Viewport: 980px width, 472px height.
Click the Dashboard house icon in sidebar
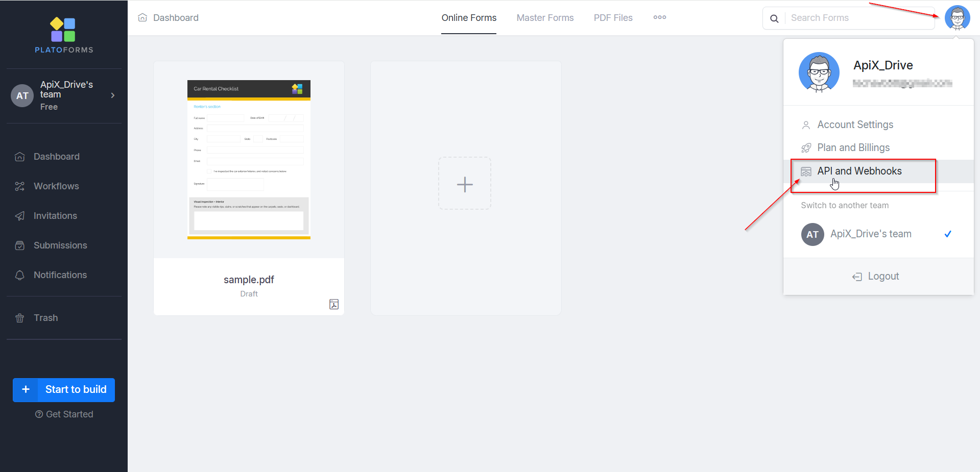coord(20,157)
